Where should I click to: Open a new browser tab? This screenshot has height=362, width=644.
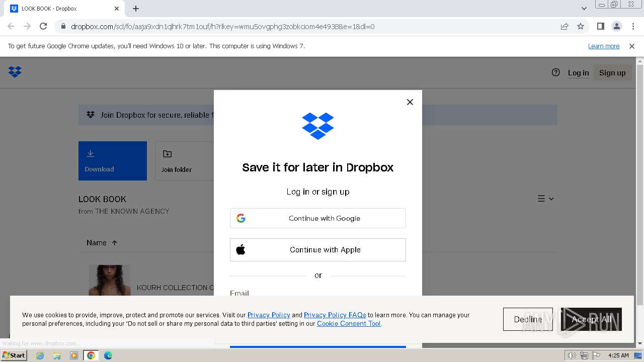coord(136,9)
